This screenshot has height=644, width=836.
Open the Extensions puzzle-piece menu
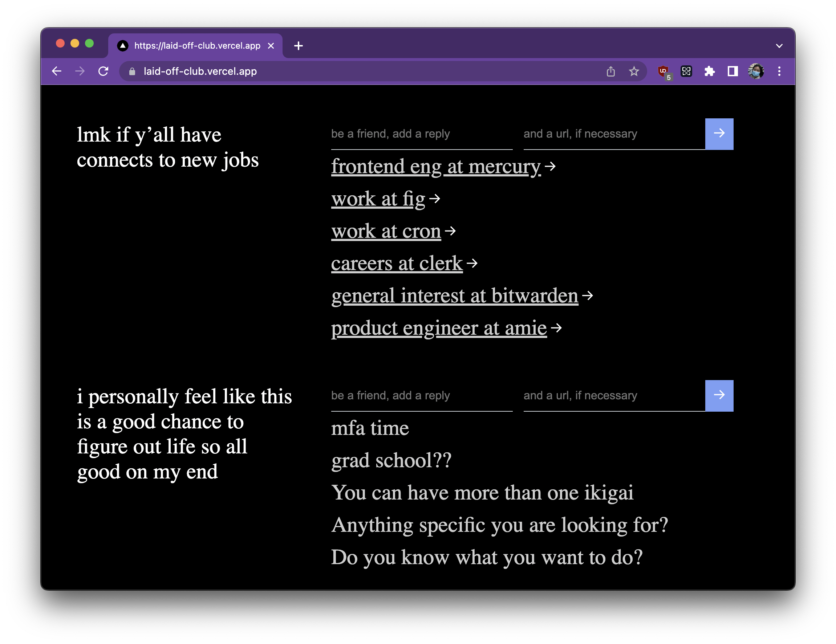click(709, 71)
